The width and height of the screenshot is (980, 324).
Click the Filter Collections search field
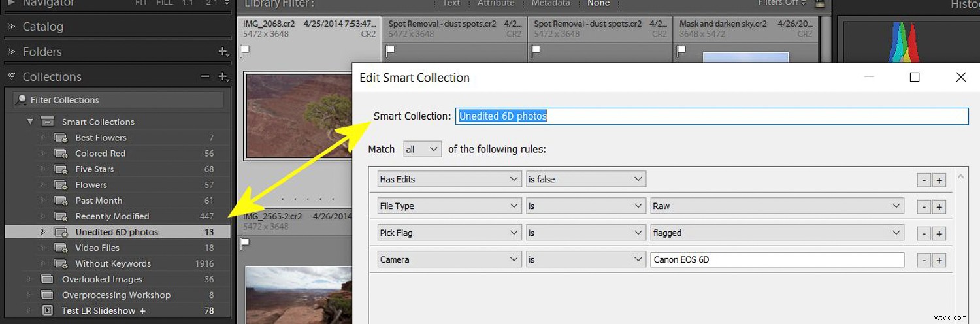pos(119,100)
